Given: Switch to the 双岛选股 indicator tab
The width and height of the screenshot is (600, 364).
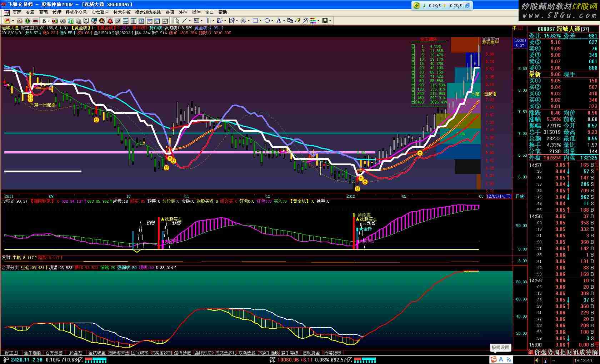Looking at the screenshot, I should tap(247, 353).
